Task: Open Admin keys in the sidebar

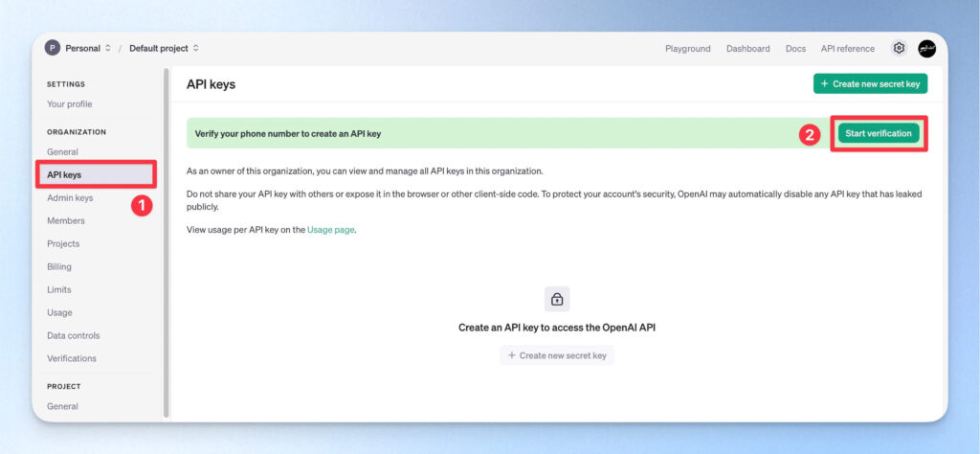Action: (x=70, y=197)
